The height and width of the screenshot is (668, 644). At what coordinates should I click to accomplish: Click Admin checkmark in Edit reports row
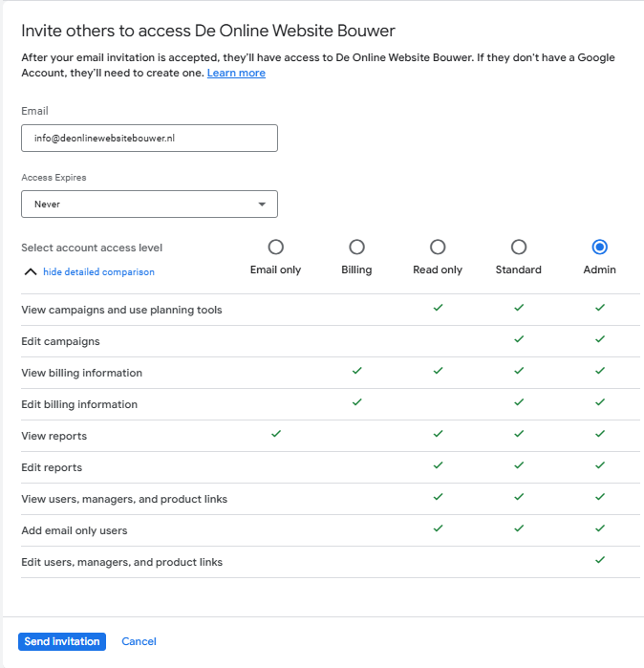(600, 465)
